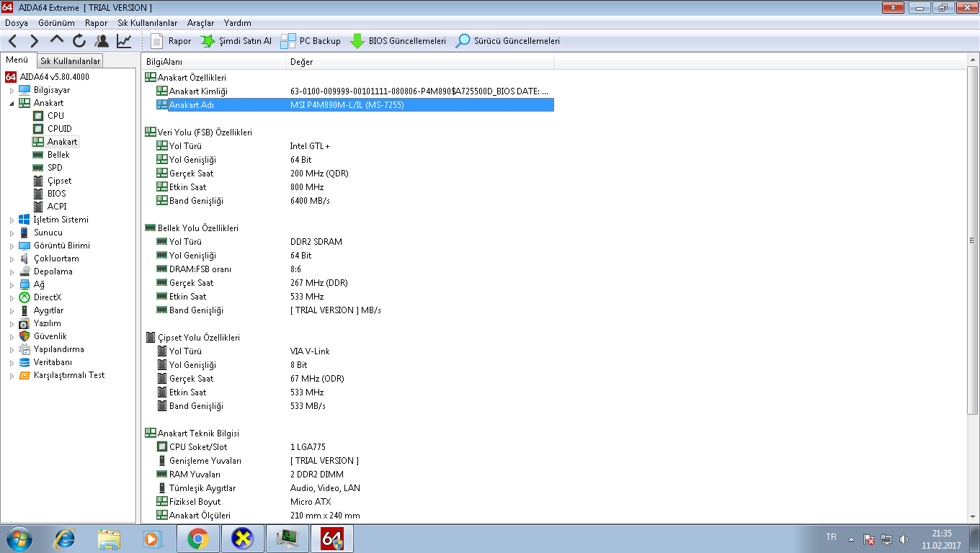This screenshot has width=980, height=553.
Task: Open the Araçlar menu
Action: [200, 23]
